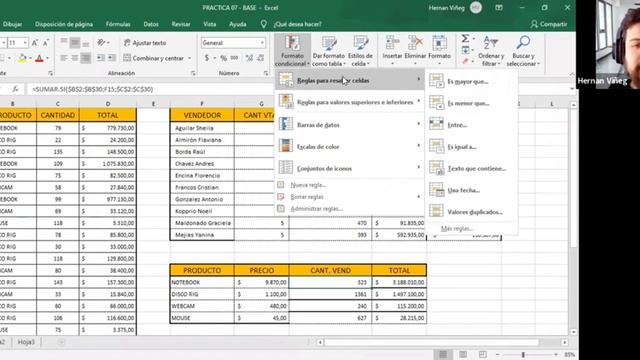
Task: Switch to Page Break preview in status bar
Action: tap(482, 354)
